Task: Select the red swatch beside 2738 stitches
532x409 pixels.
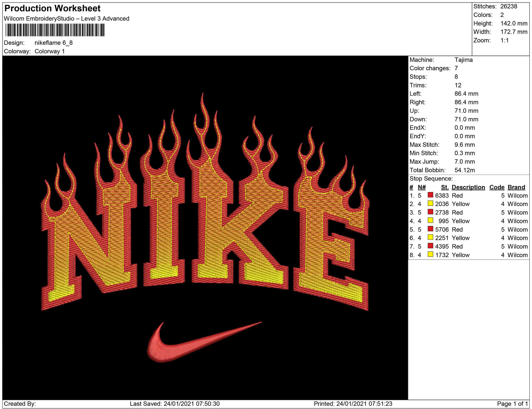Action: 430,212
